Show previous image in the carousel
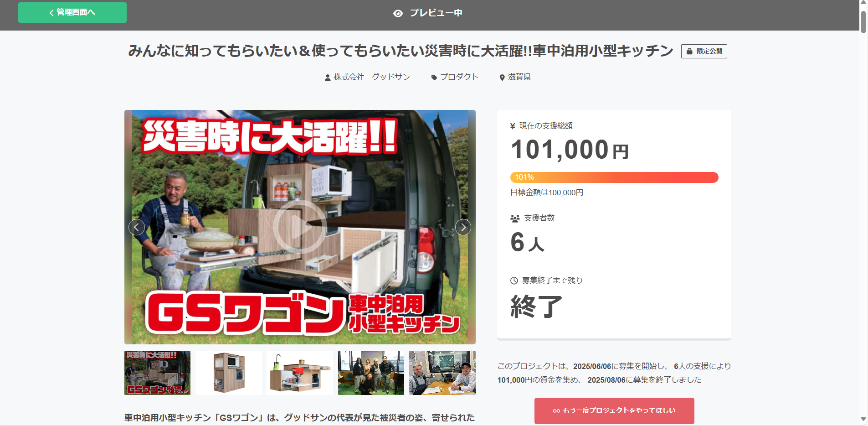Image resolution: width=868 pixels, height=426 pixels. click(137, 227)
